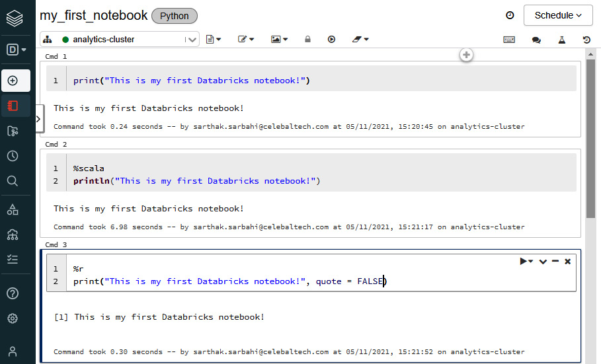Open the Search magnifier in sidebar

coord(13,181)
